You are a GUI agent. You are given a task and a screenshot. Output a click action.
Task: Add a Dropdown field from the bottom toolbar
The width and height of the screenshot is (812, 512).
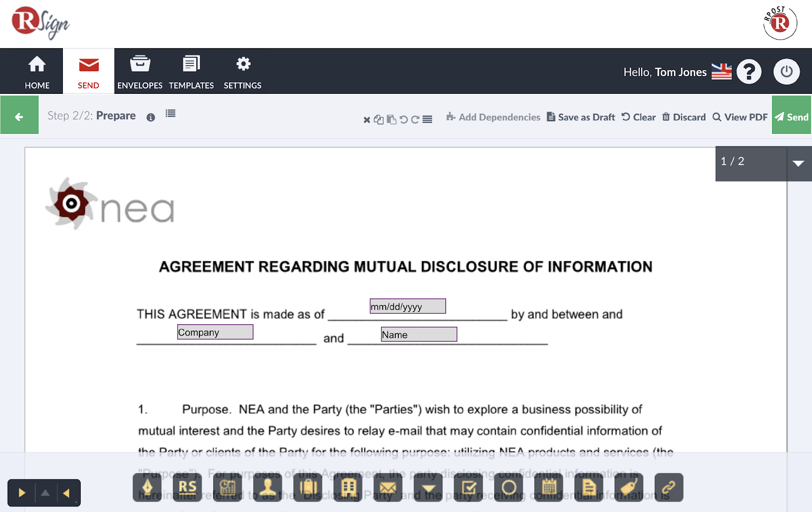point(428,488)
